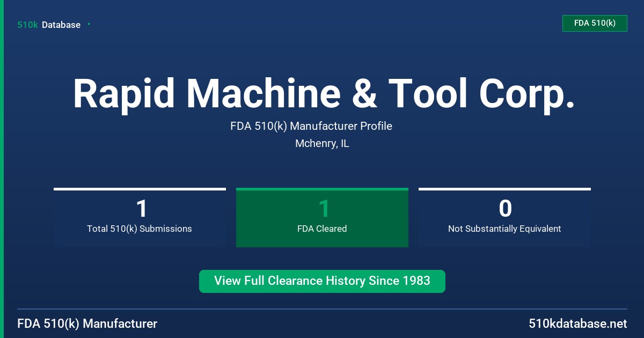Select the Not Substantially Equivalent card
The width and height of the screenshot is (644, 338).
click(504, 217)
